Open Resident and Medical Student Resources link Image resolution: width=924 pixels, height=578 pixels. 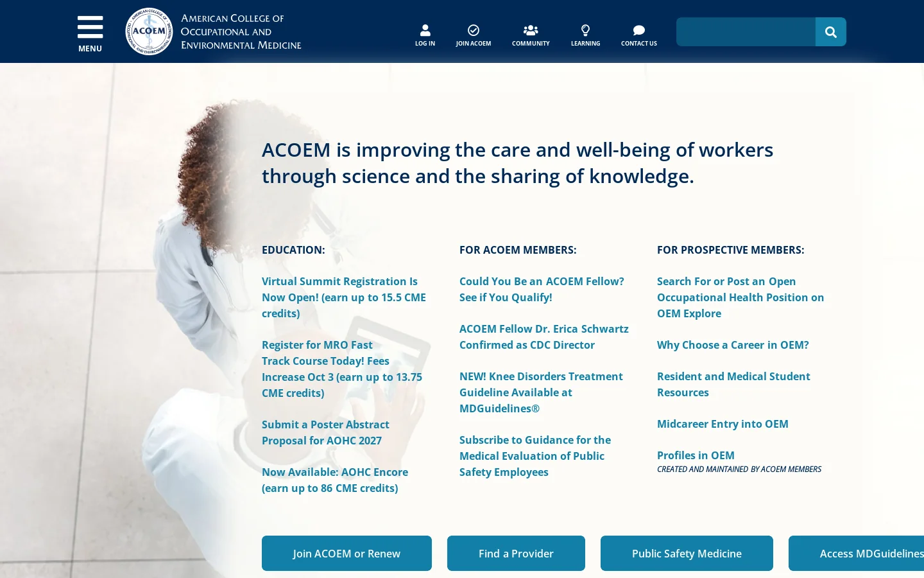733,385
